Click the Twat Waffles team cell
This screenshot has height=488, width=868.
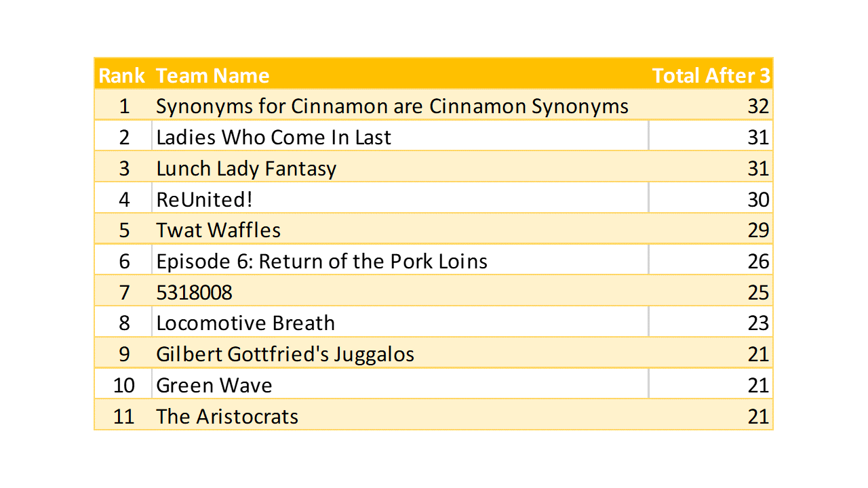(218, 230)
